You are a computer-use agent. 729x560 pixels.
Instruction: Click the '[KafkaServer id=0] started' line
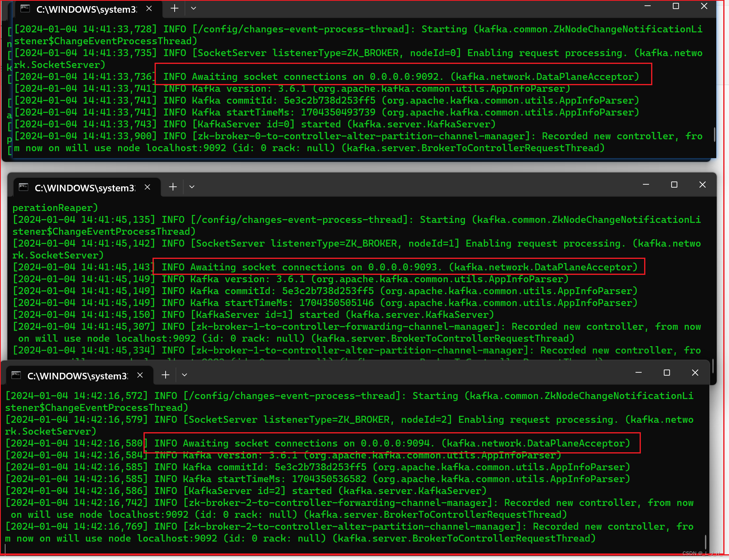255,125
